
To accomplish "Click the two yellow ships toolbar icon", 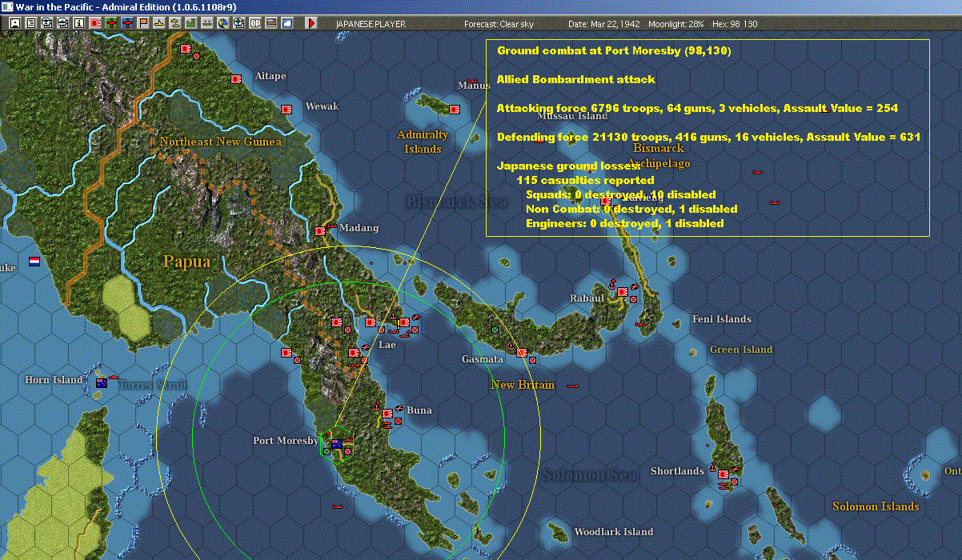I will point(176,23).
